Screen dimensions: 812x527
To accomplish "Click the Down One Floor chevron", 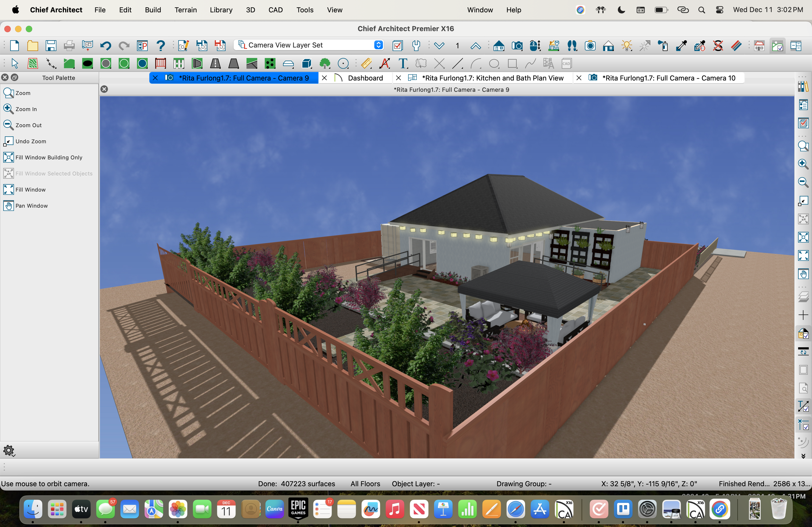I will pyautogui.click(x=439, y=45).
